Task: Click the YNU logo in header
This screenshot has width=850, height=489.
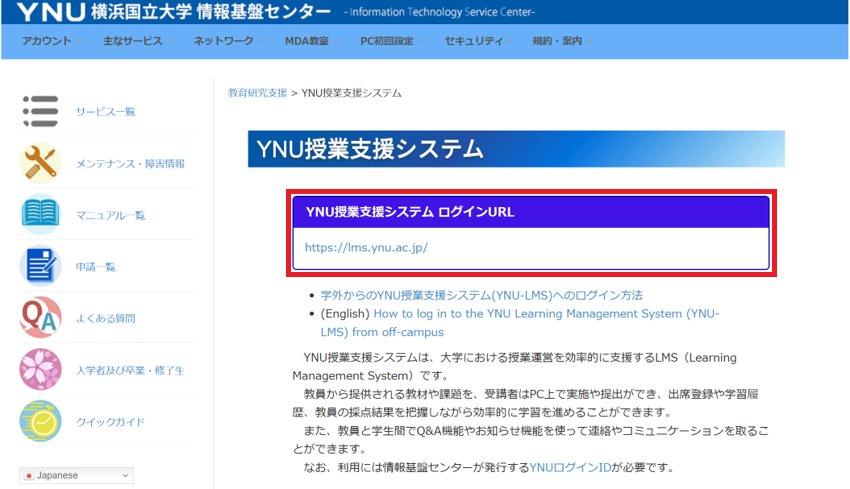Action: tap(51, 12)
